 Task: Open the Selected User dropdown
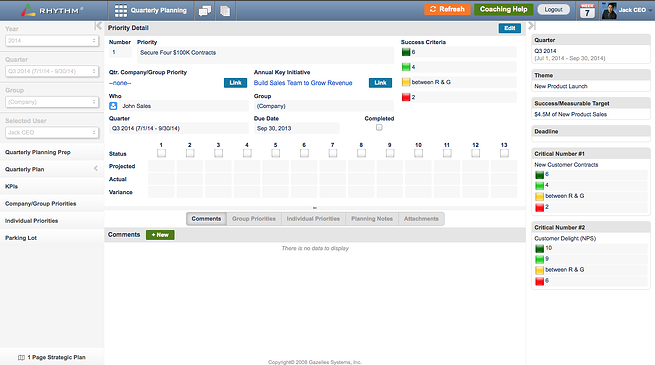(52, 132)
